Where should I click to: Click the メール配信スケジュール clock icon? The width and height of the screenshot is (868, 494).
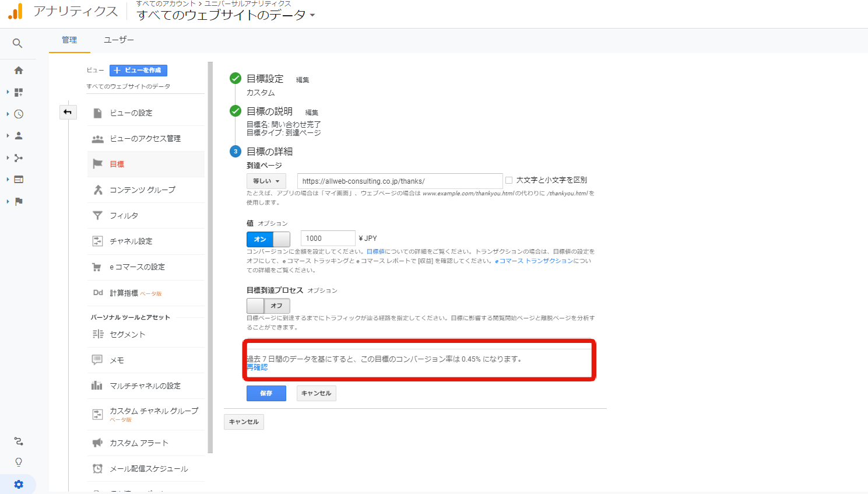click(x=97, y=469)
